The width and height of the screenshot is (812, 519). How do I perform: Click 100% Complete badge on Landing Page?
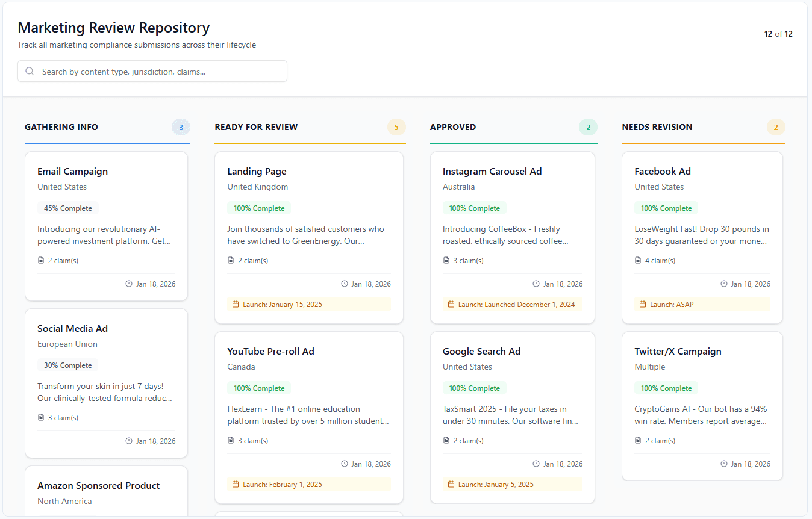pos(259,208)
